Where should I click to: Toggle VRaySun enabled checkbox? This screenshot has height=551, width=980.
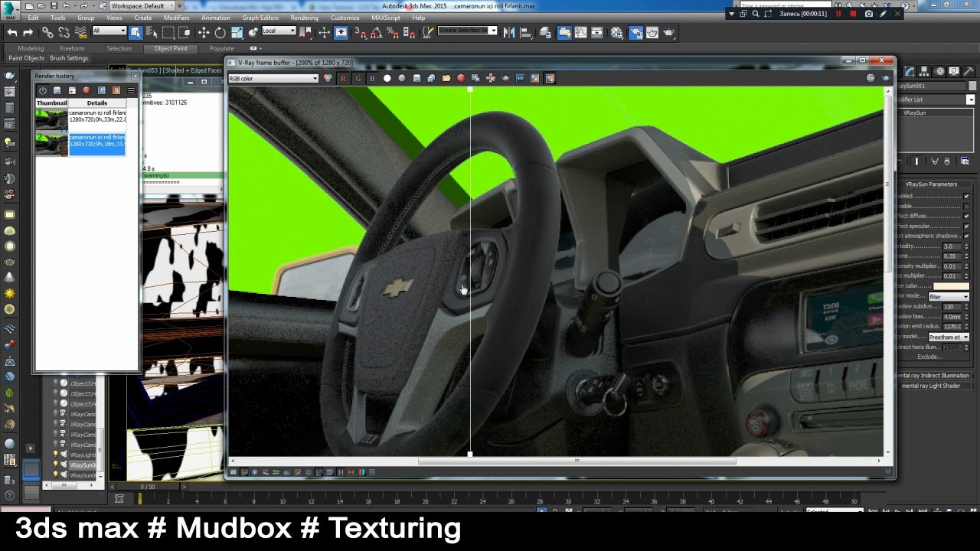(966, 196)
